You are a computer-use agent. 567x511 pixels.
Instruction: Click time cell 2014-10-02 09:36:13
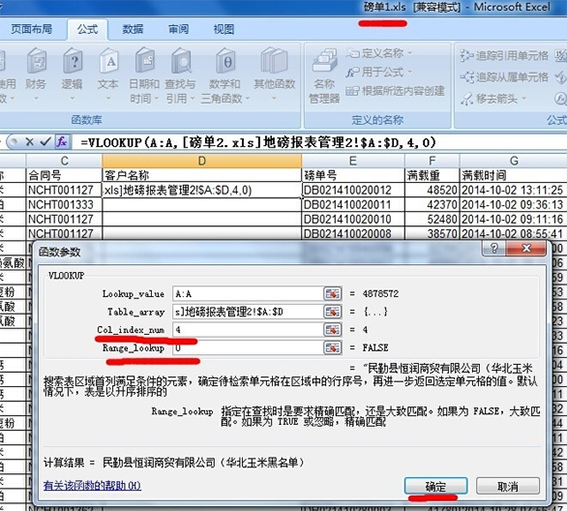[513, 205]
